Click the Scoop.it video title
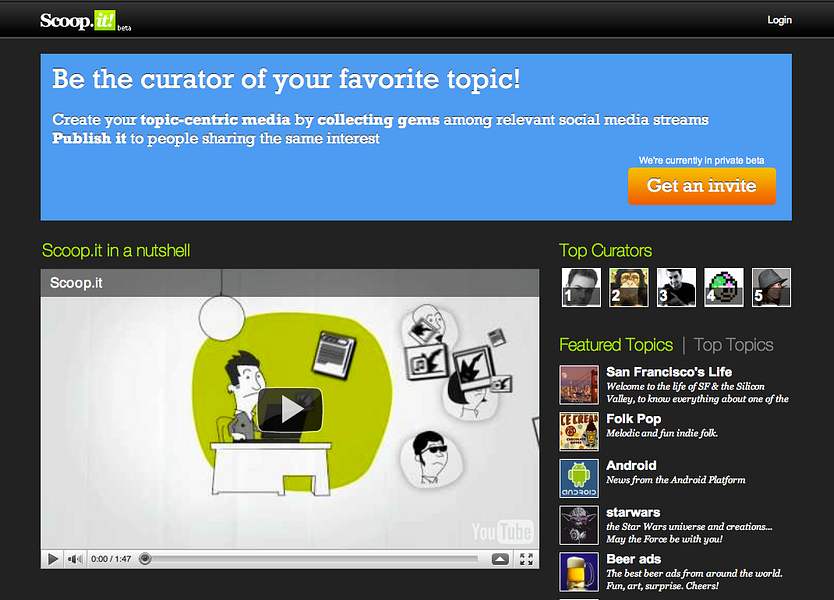 click(x=76, y=283)
